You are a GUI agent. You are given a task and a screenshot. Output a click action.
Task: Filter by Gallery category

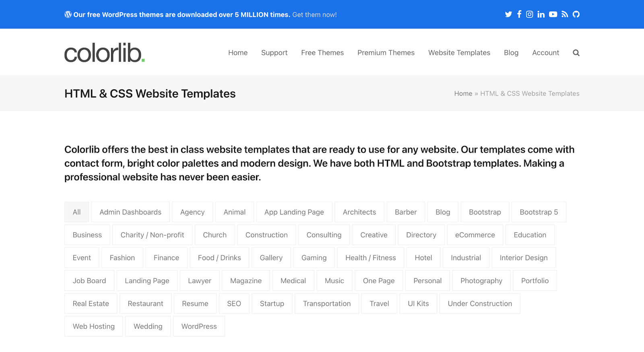pyautogui.click(x=271, y=258)
